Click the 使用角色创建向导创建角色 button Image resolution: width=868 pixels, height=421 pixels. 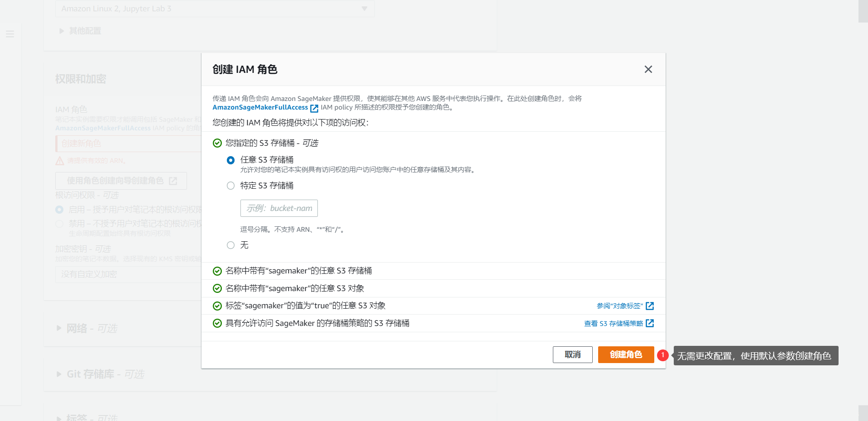click(x=120, y=181)
